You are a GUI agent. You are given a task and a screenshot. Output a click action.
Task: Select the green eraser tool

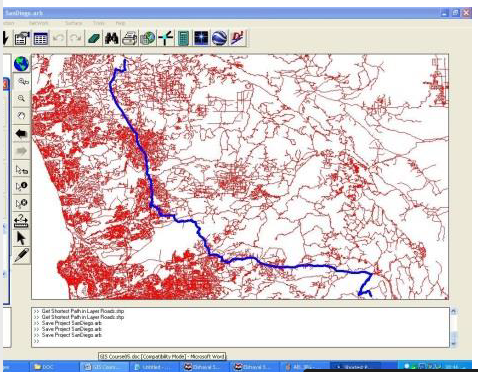click(94, 39)
